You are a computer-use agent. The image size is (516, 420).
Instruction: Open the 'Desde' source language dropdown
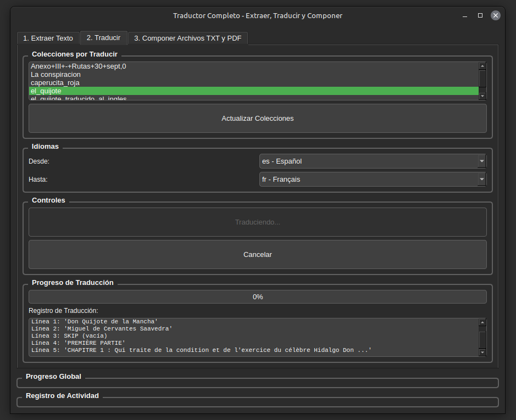pyautogui.click(x=372, y=161)
